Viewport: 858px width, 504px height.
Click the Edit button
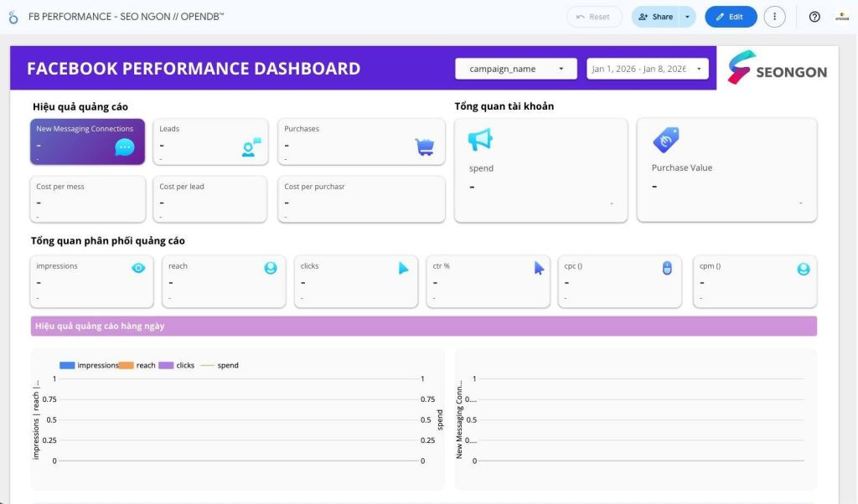pos(730,17)
